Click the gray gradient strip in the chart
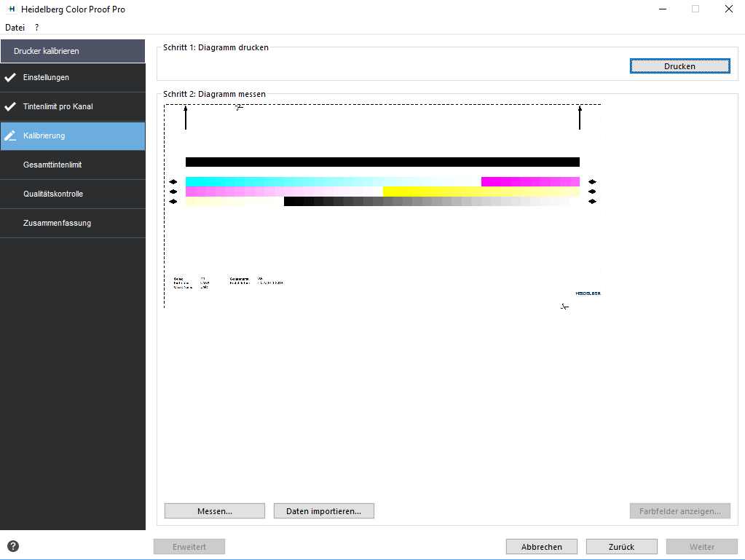The height and width of the screenshot is (560, 745). (431, 202)
